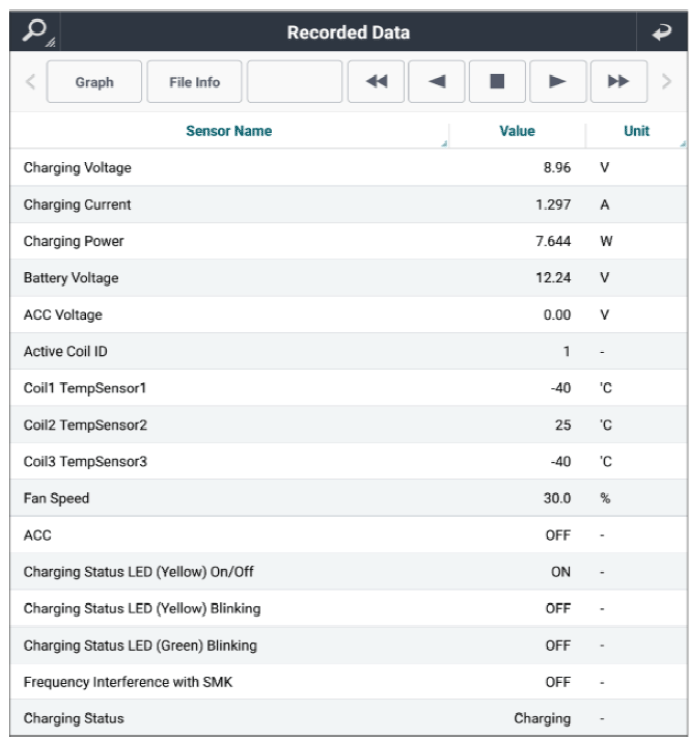Rewind the recorded data quickly

(376, 82)
